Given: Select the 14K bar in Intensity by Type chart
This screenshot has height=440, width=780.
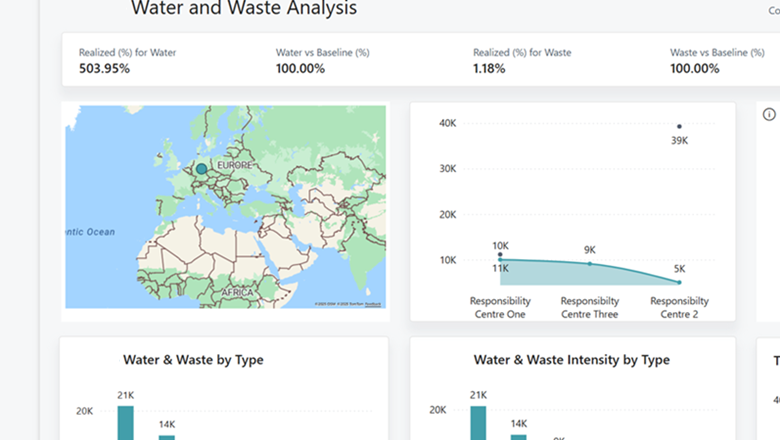Looking at the screenshot, I should coord(518,438).
